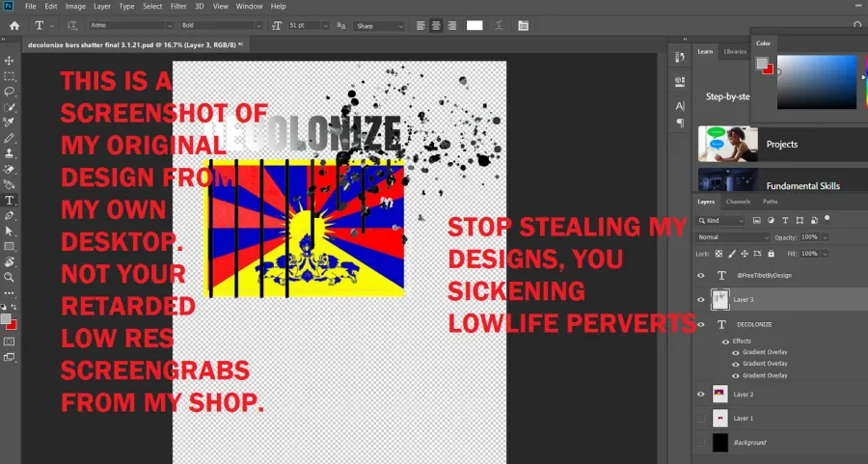868x464 pixels.
Task: Open the Properties panel icon in dock
Action: (680, 81)
